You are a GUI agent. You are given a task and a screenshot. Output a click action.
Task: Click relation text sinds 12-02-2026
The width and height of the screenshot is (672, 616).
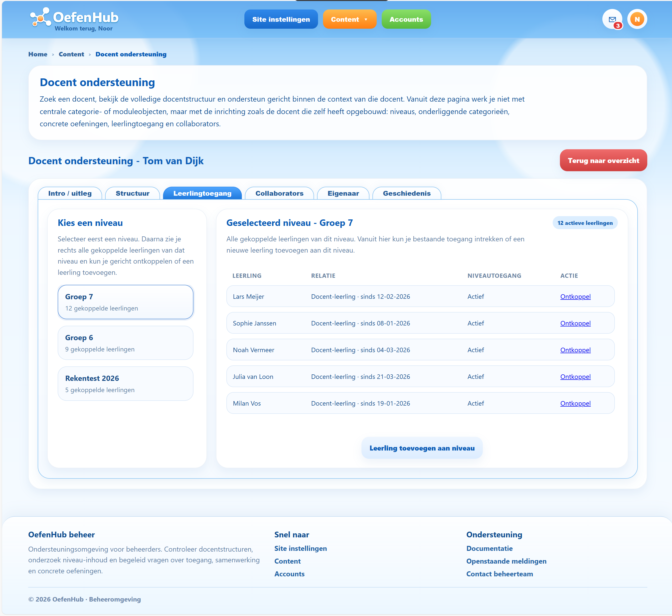pos(385,296)
